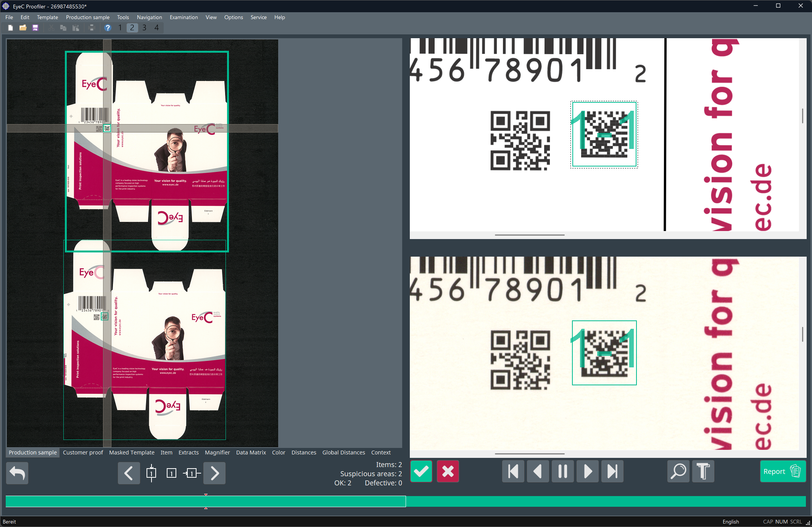Viewport: 812px width, 527px height.
Task: Open the View menu
Action: pos(211,17)
